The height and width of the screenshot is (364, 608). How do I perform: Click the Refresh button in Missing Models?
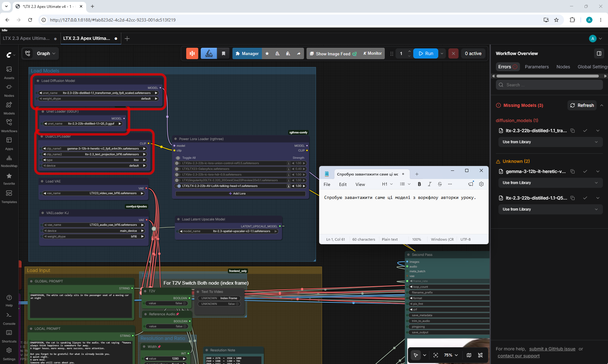pos(582,105)
